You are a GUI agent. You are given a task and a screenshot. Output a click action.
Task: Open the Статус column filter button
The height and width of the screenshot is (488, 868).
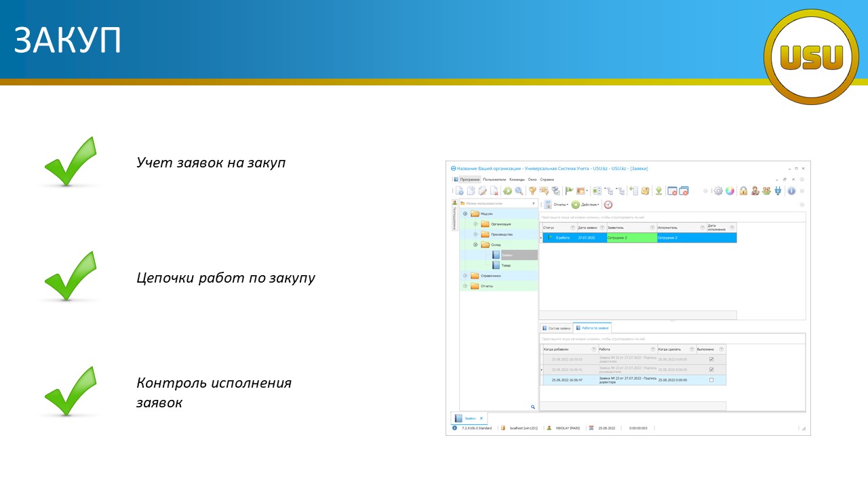click(x=573, y=227)
